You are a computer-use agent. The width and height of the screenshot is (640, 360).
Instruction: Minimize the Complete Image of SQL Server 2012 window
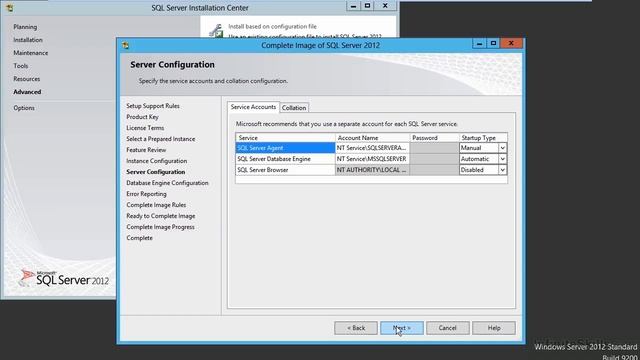(479, 43)
